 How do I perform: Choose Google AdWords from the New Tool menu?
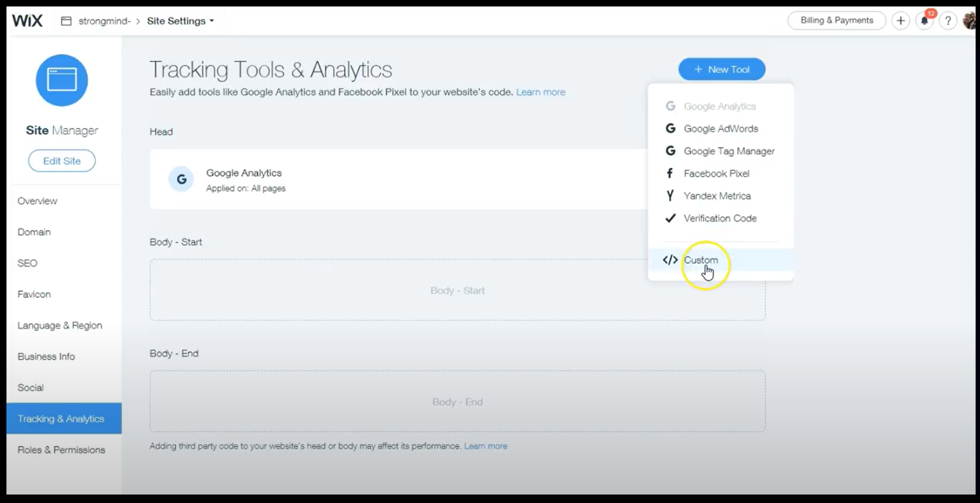click(720, 129)
